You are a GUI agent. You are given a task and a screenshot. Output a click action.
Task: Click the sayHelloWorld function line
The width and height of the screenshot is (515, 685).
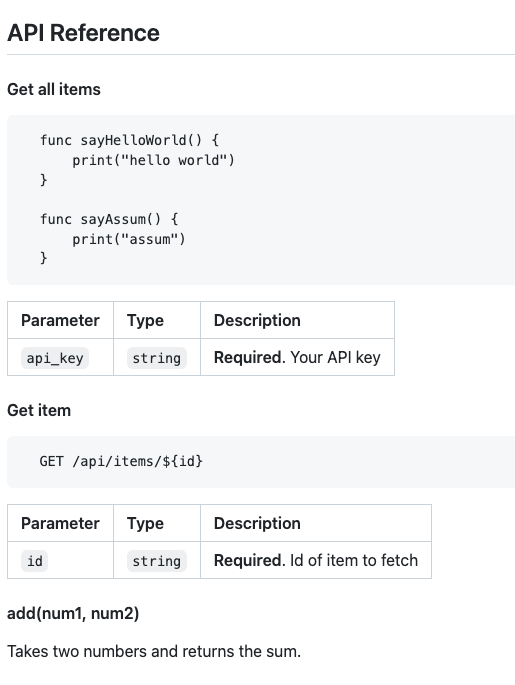pos(129,140)
